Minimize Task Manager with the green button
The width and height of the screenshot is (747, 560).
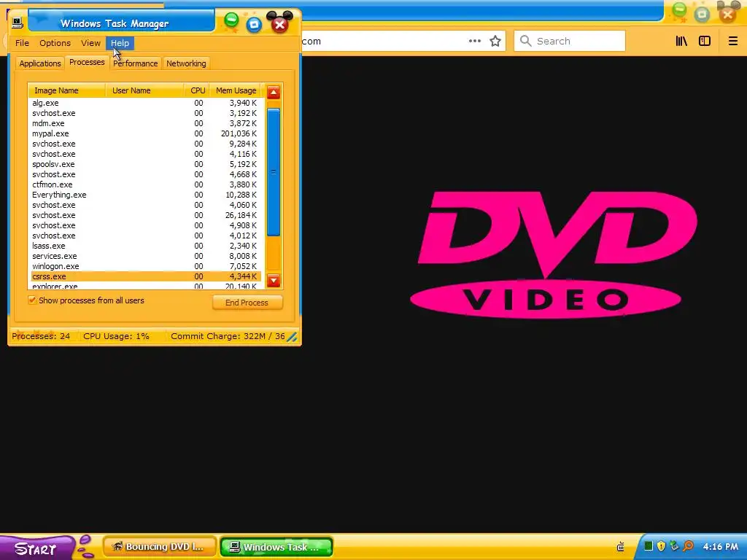pos(231,21)
